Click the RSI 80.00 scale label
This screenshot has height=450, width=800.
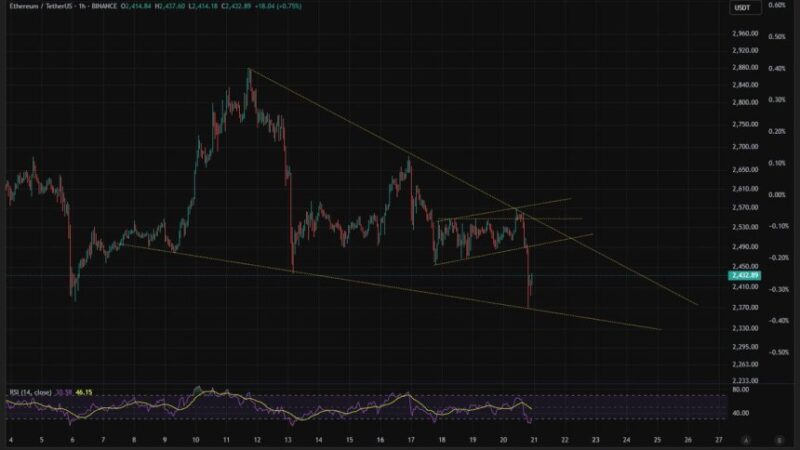click(740, 390)
